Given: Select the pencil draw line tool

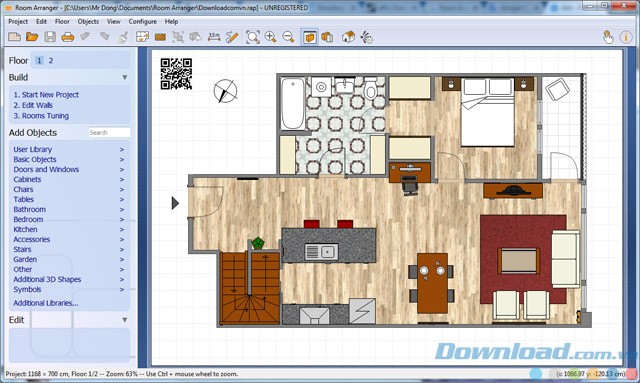Looking at the screenshot, I should [x=232, y=37].
